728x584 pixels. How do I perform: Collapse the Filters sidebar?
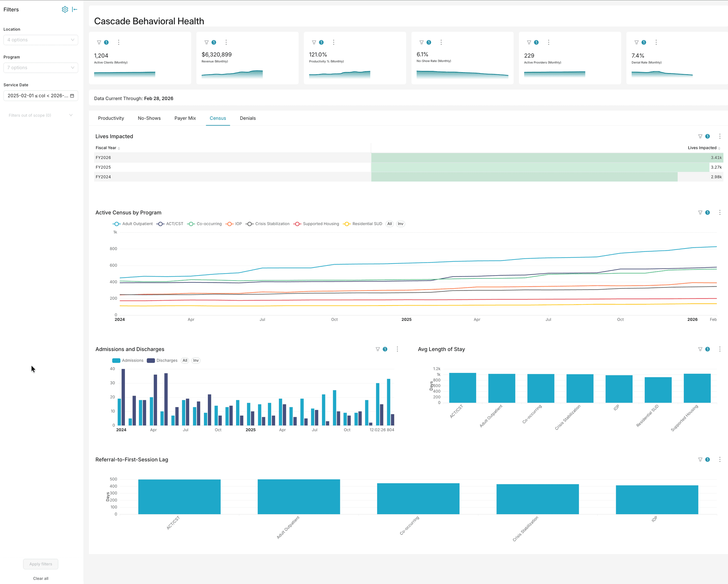pos(75,9)
